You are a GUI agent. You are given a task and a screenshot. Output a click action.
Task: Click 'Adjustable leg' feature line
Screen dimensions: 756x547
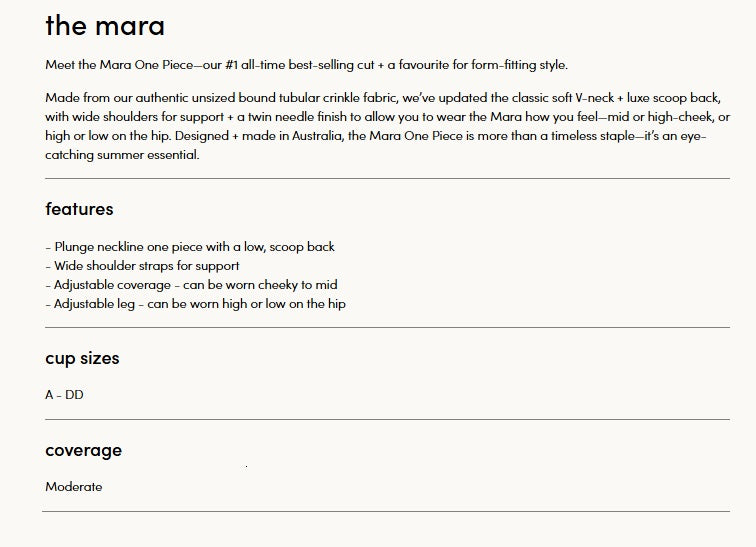(195, 304)
